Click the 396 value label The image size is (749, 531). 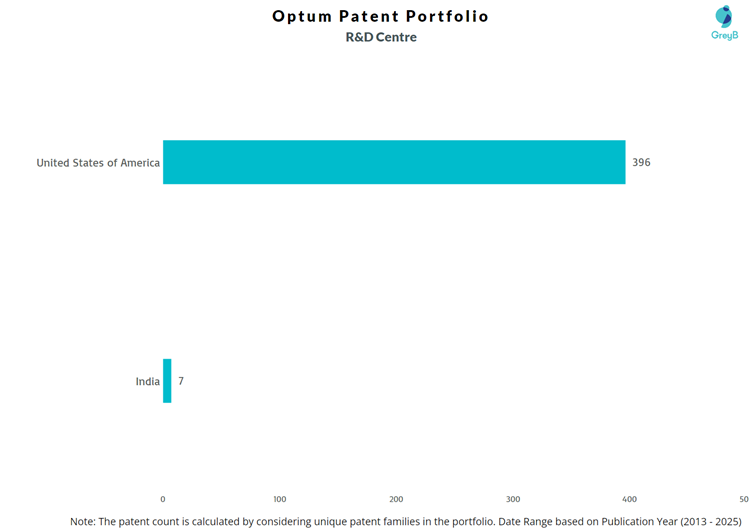click(x=641, y=162)
